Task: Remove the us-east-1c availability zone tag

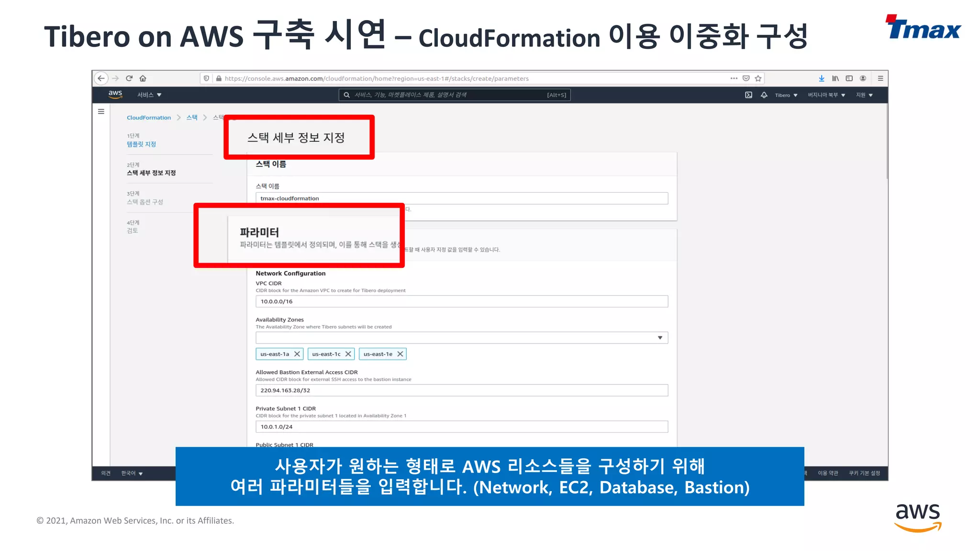Action: (348, 354)
